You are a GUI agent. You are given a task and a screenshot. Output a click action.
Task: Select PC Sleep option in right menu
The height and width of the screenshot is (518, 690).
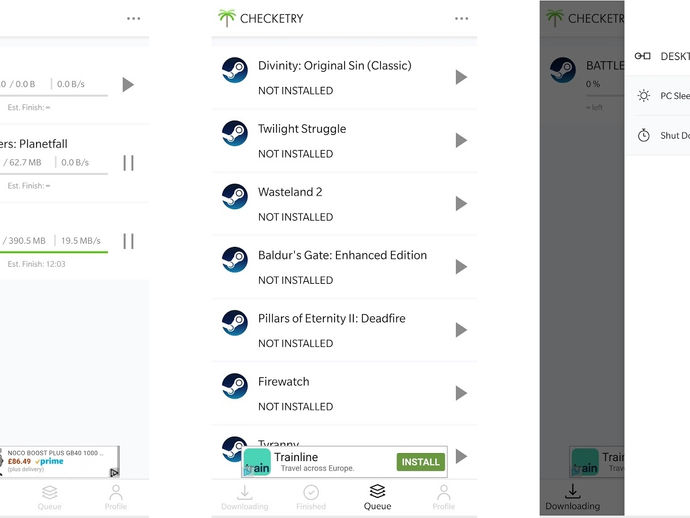(658, 96)
